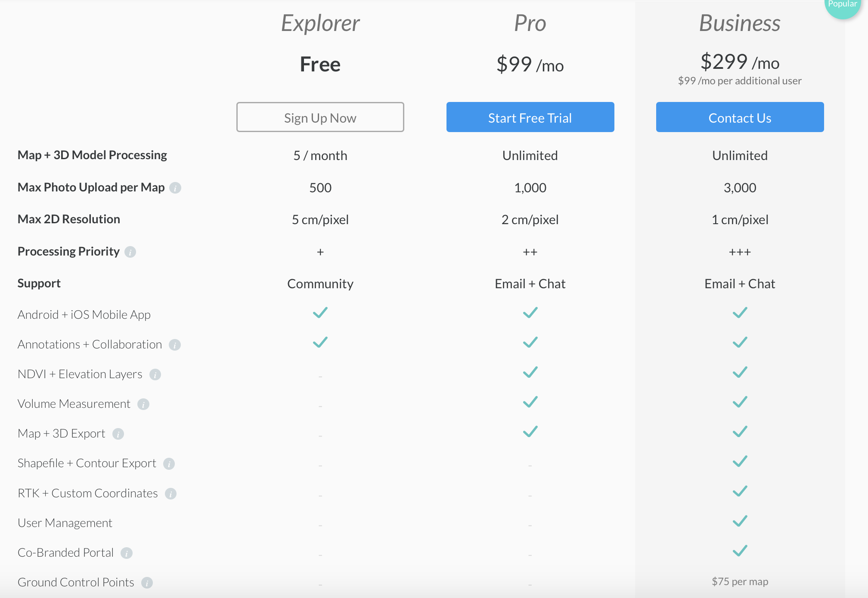Click Ground Control Points info icon
The image size is (868, 598).
point(147,583)
